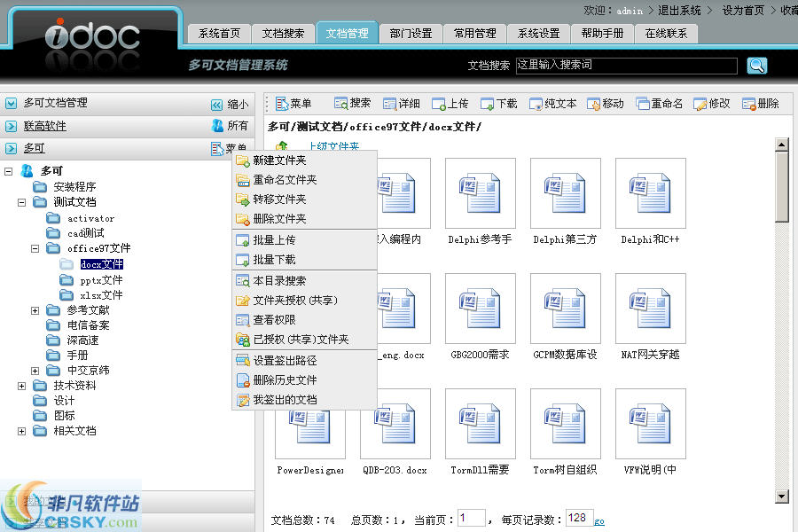
Task: Open the 系统设置 tab
Action: [538, 34]
